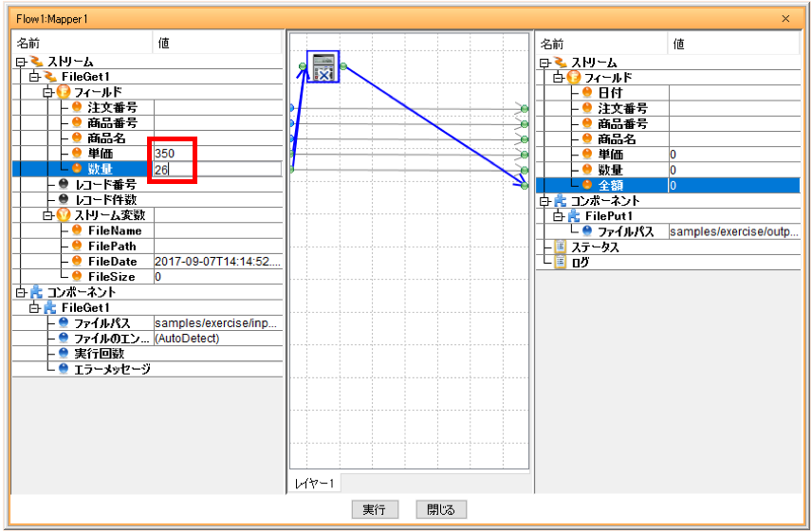Collapse the right フィールド node

(x=558, y=78)
